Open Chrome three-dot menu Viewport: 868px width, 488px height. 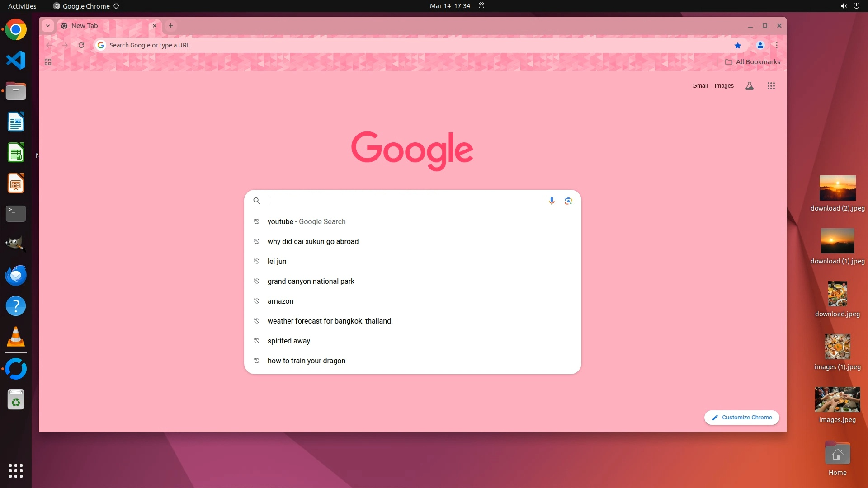777,45
